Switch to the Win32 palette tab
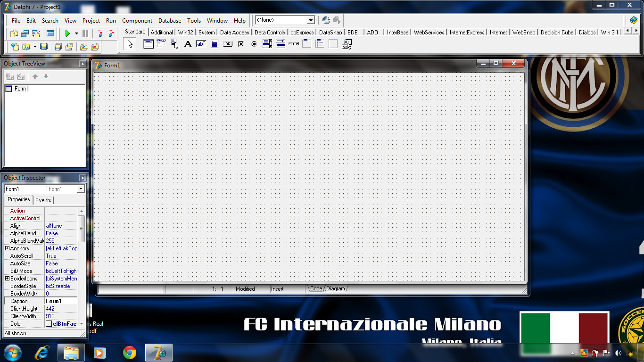 click(186, 33)
